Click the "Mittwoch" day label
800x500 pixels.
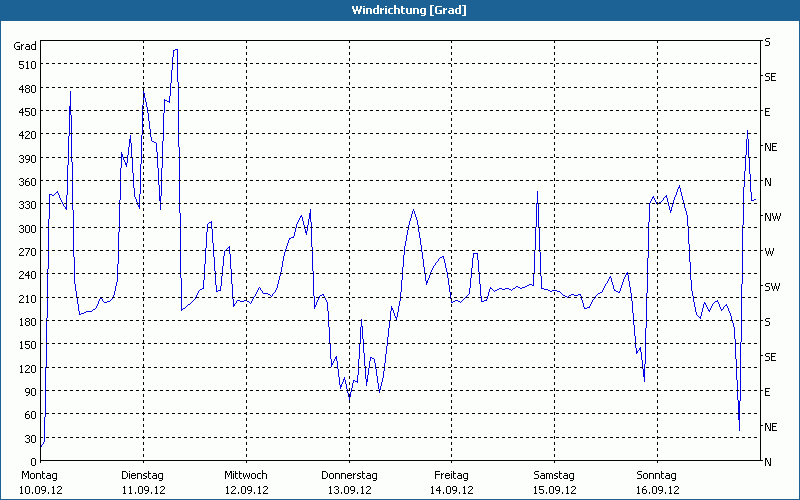pos(246,476)
